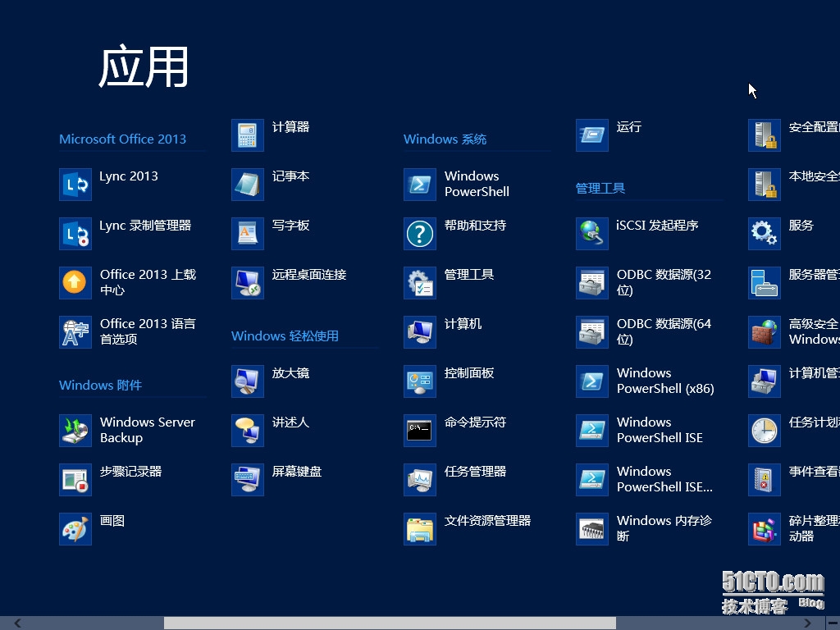Launch 任务管理器 task manager icon
The width and height of the screenshot is (840, 630).
(x=420, y=480)
